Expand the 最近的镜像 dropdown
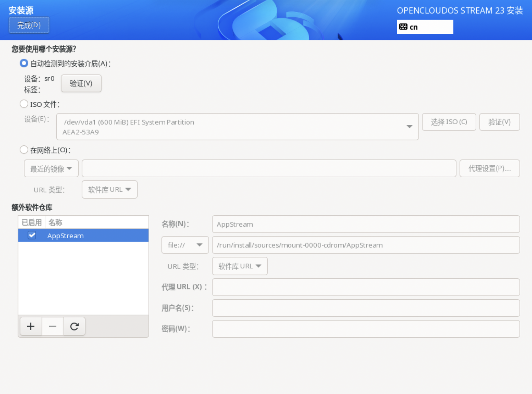This screenshot has height=394, width=532. coord(51,168)
